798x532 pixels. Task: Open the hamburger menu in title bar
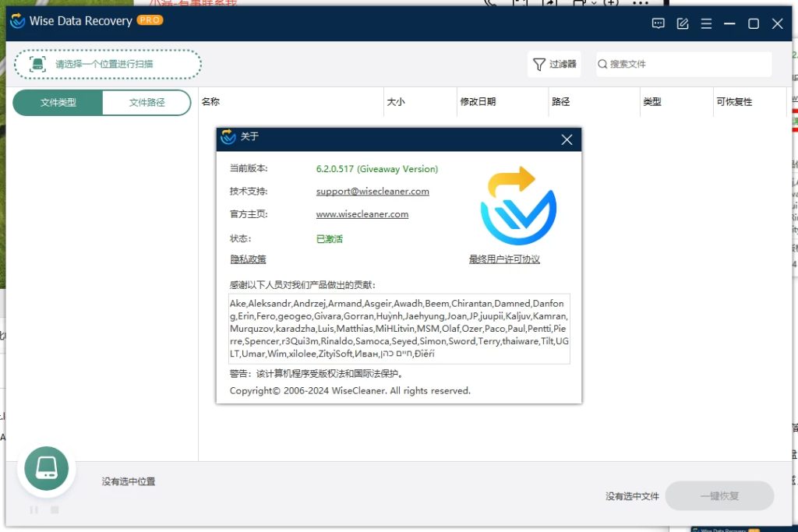(706, 23)
